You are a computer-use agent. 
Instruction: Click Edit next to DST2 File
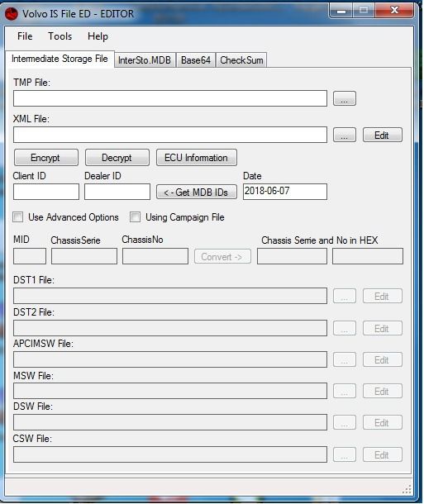(382, 328)
